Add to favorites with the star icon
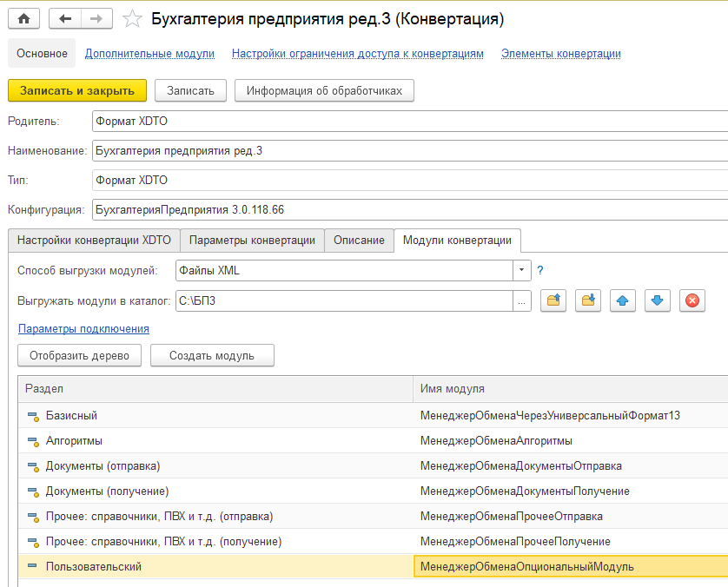The height and width of the screenshot is (587, 728). [x=132, y=18]
